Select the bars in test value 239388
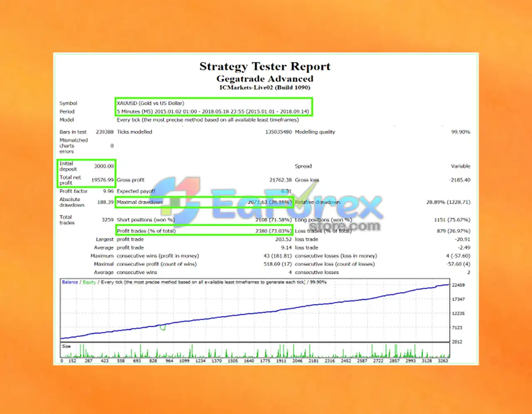 click(105, 132)
